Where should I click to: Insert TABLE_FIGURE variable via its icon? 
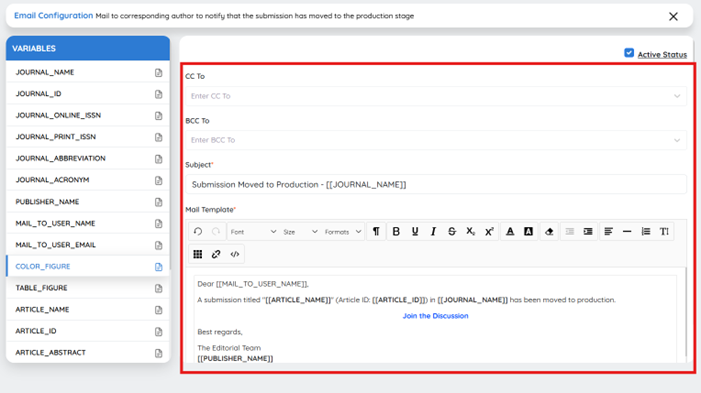[158, 288]
